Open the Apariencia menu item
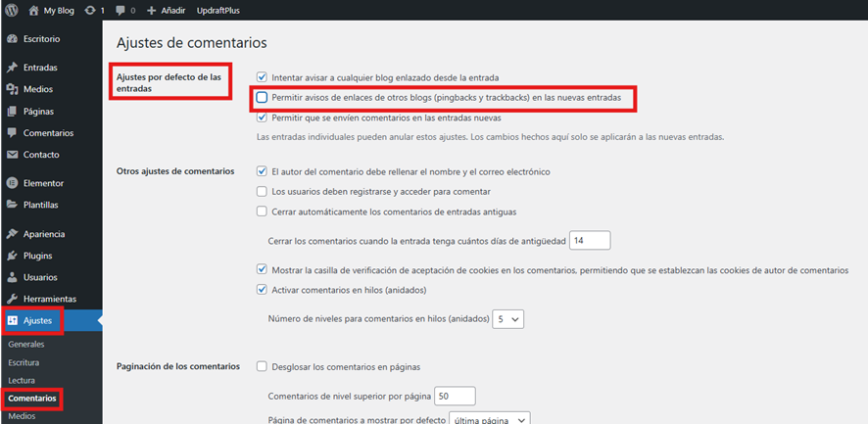 click(x=44, y=234)
